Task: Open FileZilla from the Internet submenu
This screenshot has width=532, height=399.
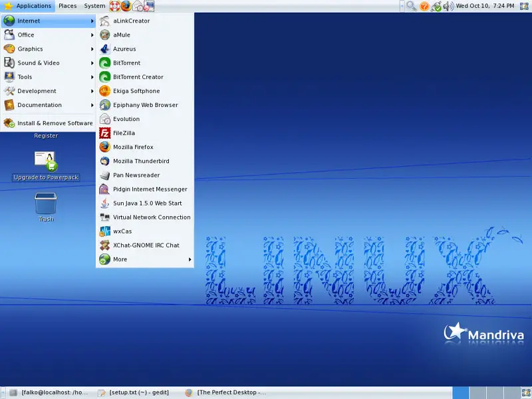Action: coord(124,133)
